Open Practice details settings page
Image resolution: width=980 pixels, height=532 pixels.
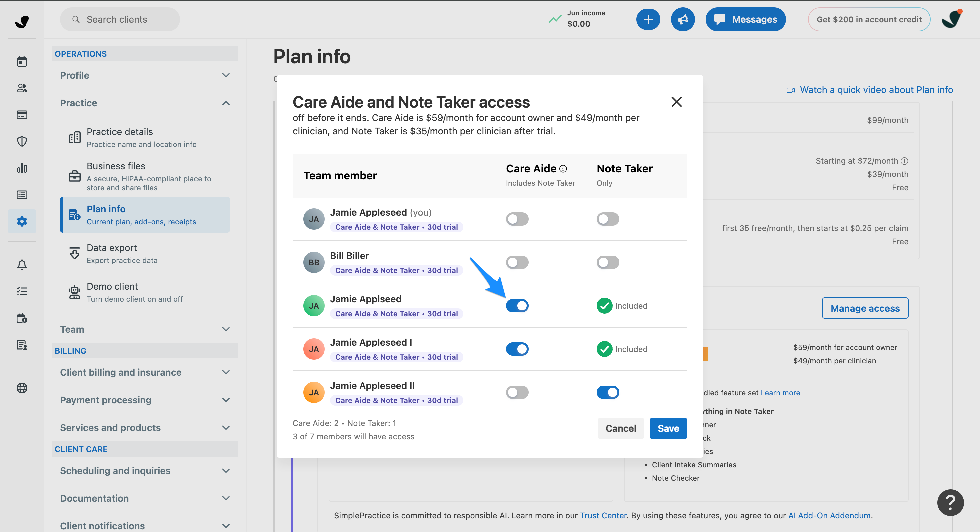coord(145,137)
